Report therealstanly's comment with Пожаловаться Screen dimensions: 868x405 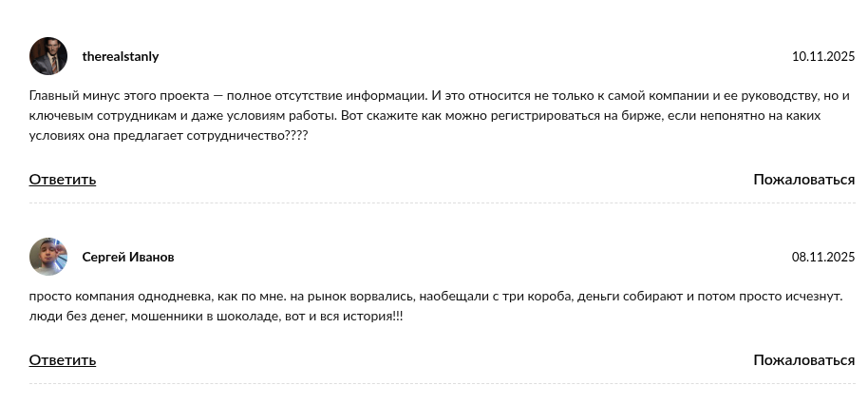(x=803, y=180)
